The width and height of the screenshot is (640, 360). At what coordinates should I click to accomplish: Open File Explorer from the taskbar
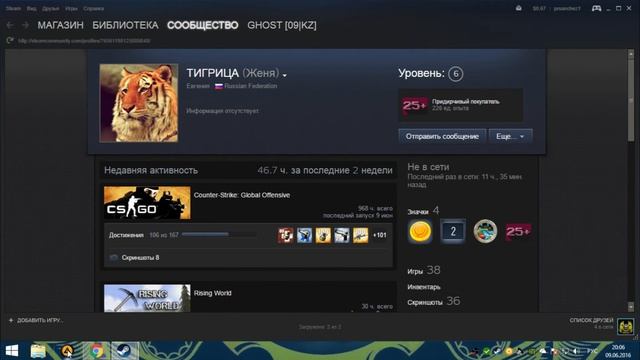pos(38,351)
